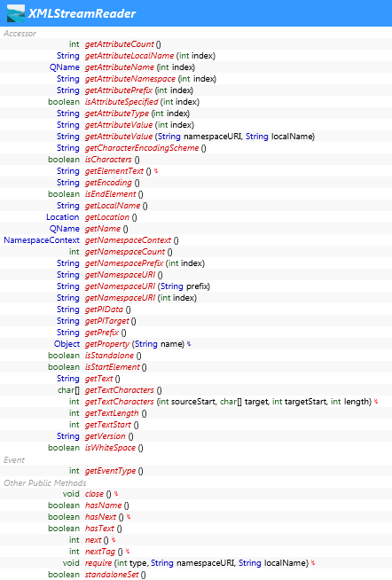The width and height of the screenshot is (392, 580).
Task: Open getNamespacePrefix method link
Action: pyautogui.click(x=124, y=263)
